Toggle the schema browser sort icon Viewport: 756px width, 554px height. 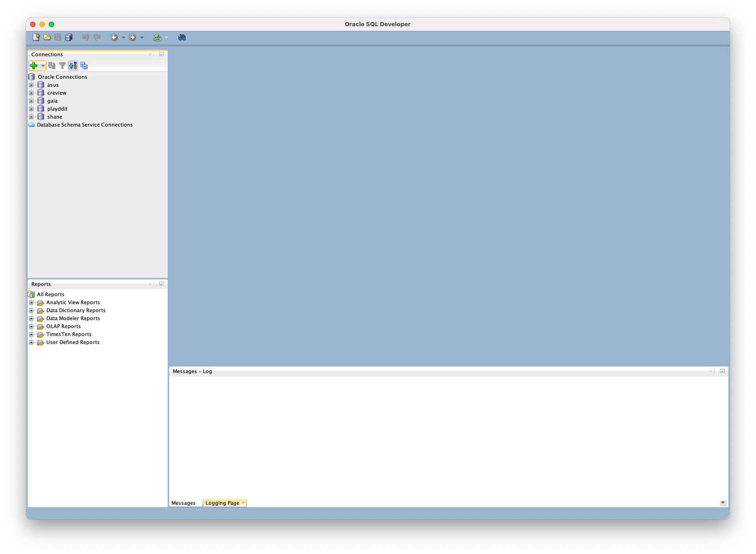tap(73, 66)
